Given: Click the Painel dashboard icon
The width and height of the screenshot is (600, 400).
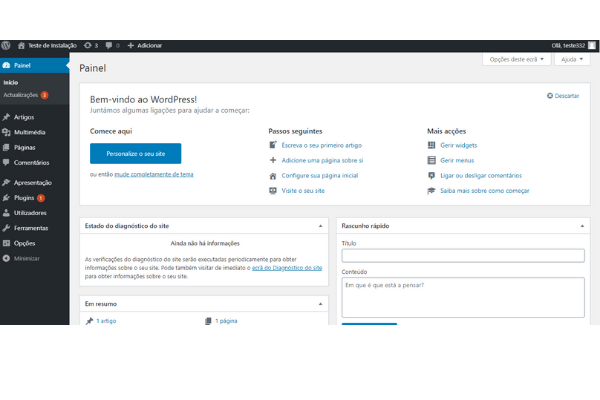Looking at the screenshot, I should pyautogui.click(x=6, y=65).
